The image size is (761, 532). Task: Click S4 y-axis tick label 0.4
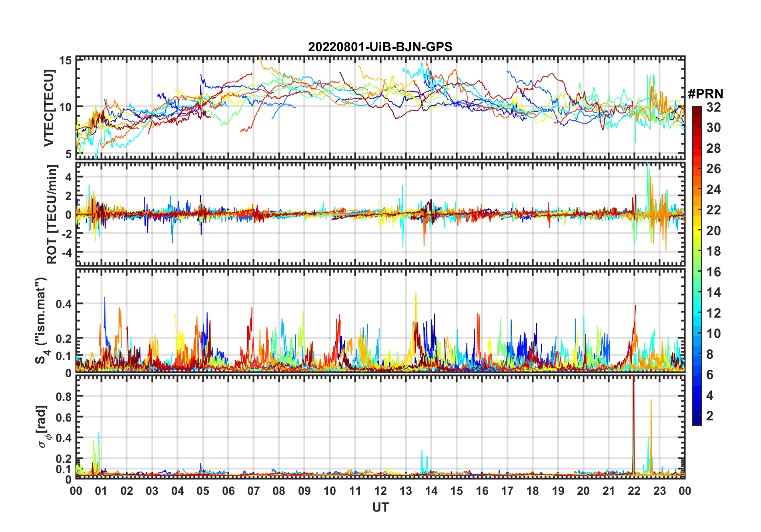point(64,304)
